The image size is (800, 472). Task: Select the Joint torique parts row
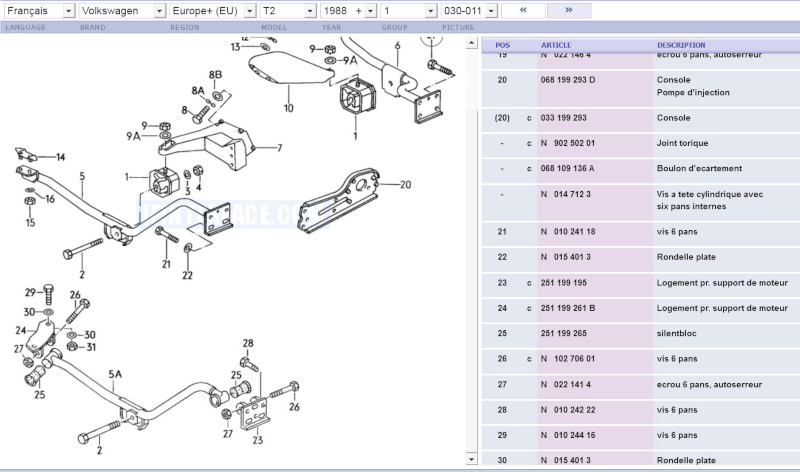(640, 143)
